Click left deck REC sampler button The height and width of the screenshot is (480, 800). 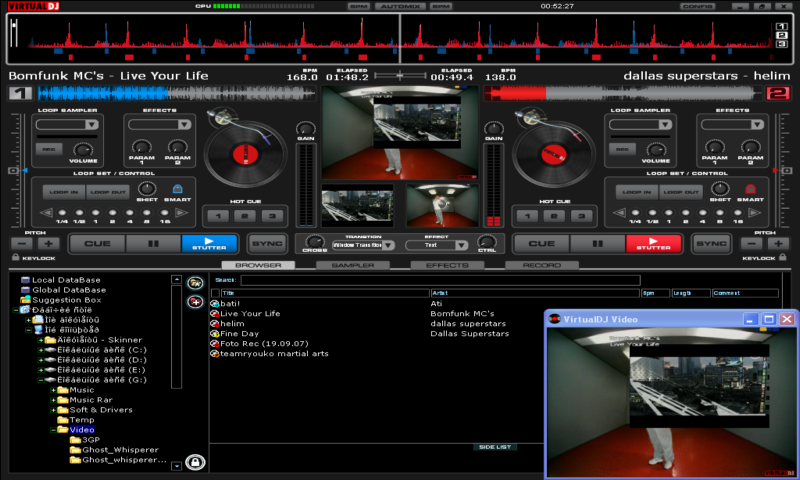click(49, 149)
